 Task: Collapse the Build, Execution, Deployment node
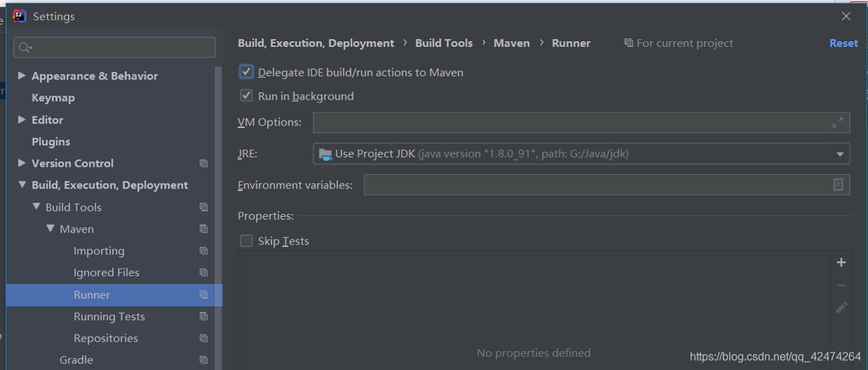pos(22,185)
